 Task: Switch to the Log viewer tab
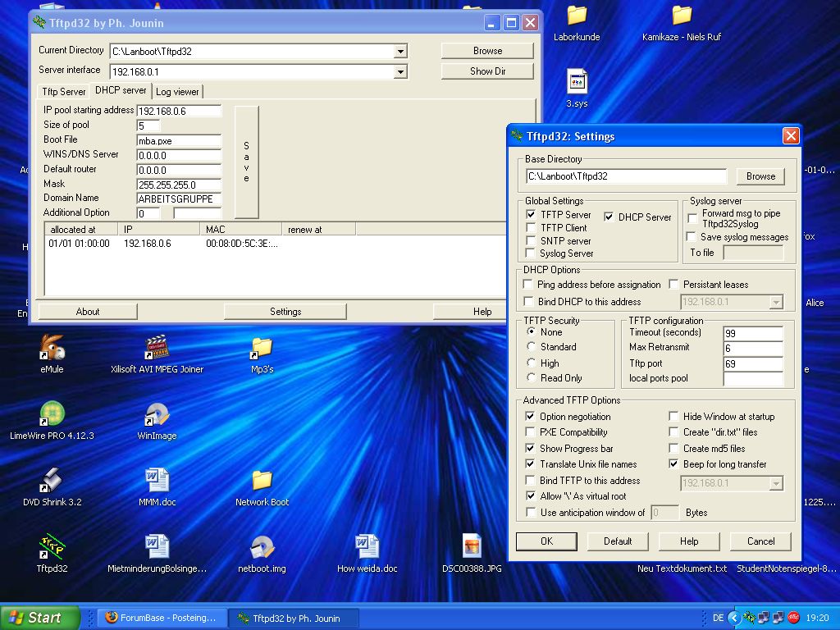pos(177,92)
